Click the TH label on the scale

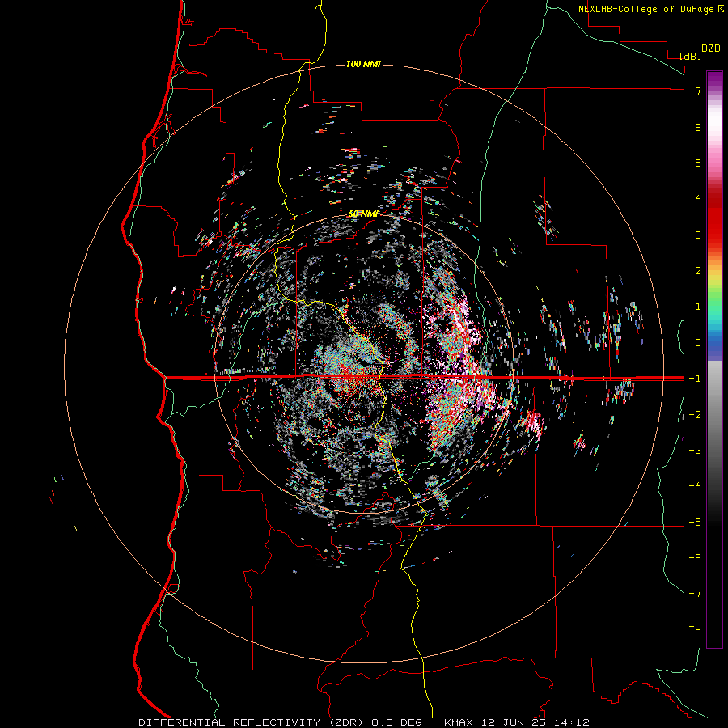tap(695, 630)
